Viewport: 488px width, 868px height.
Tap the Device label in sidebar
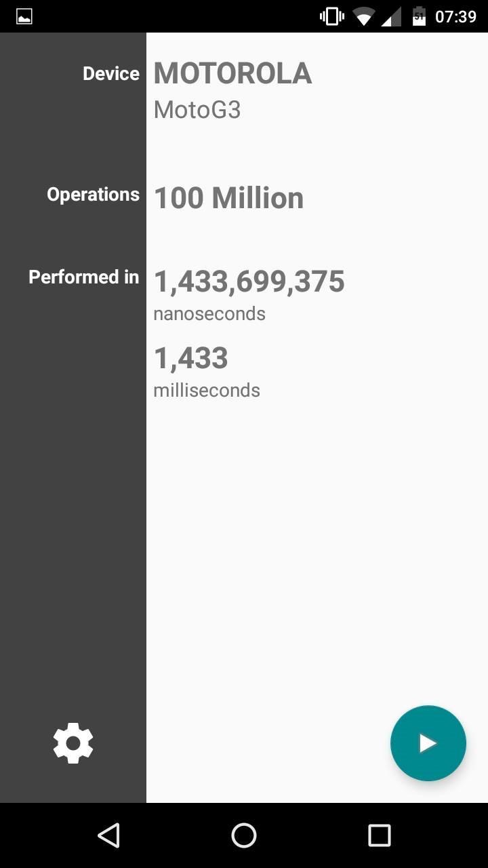111,74
